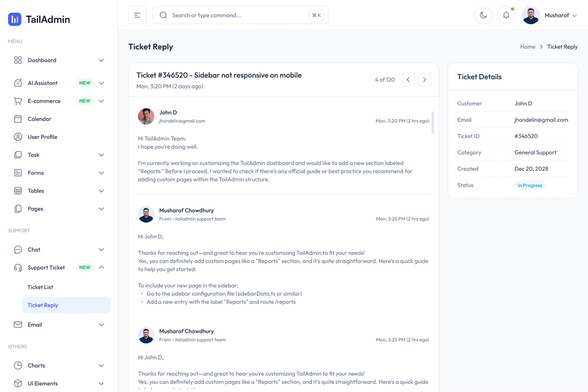
Task: Expand the Dashboard menu chevron
Action: point(101,60)
